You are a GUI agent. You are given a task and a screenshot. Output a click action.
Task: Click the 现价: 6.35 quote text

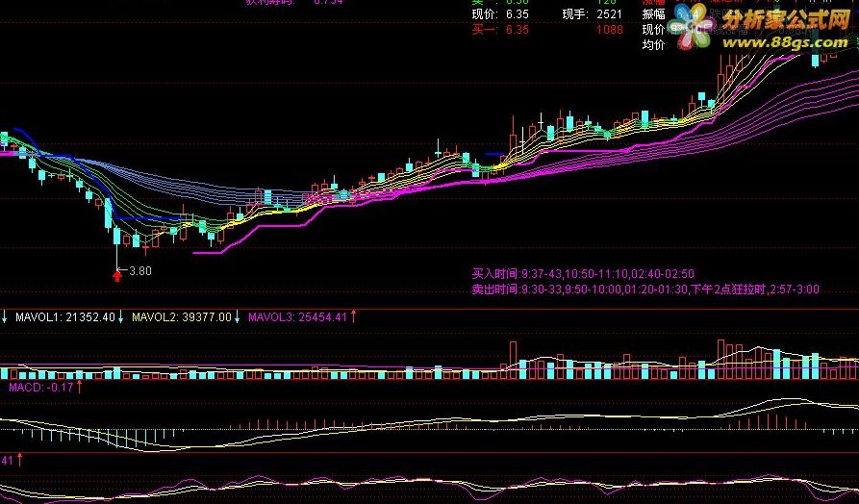point(500,14)
